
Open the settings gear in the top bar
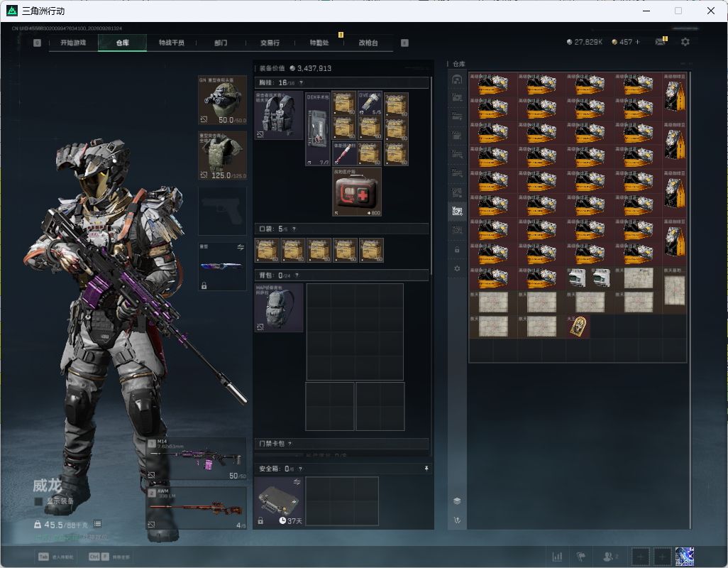(x=685, y=42)
